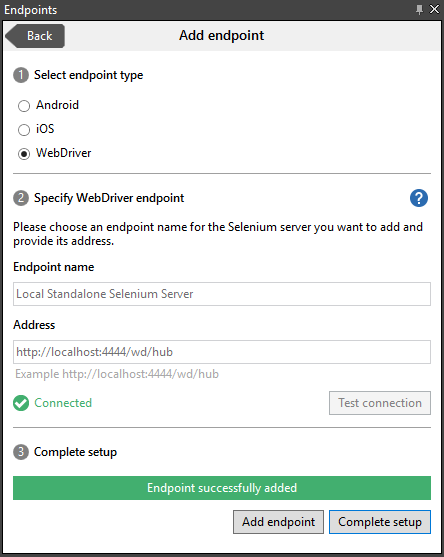The height and width of the screenshot is (557, 444).
Task: Click the green Connected checkmark icon
Action: coord(21,403)
